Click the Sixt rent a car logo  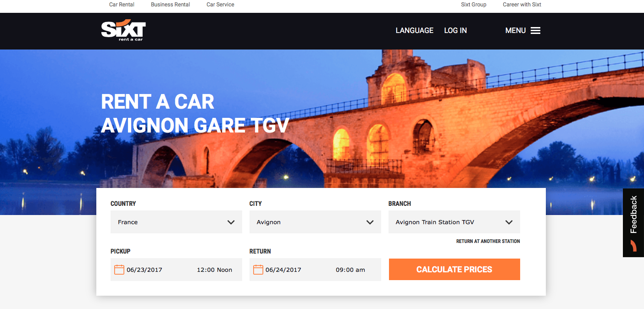click(x=123, y=31)
